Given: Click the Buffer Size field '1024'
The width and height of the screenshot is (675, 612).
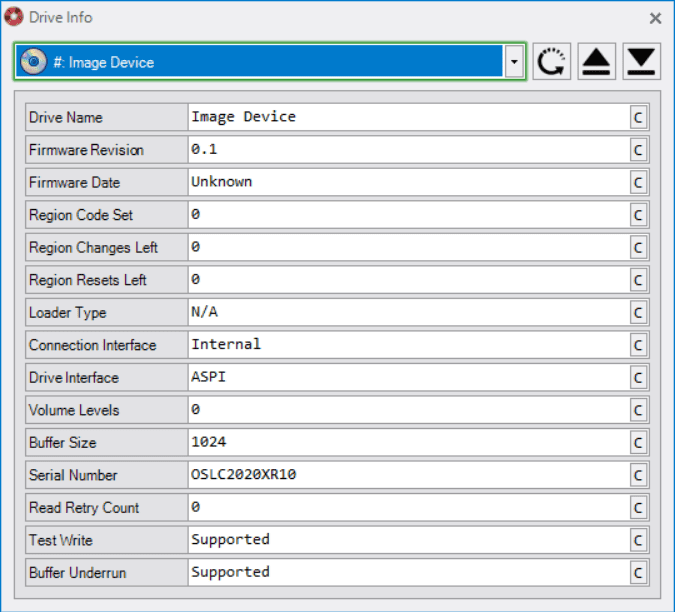Looking at the screenshot, I should [409, 442].
